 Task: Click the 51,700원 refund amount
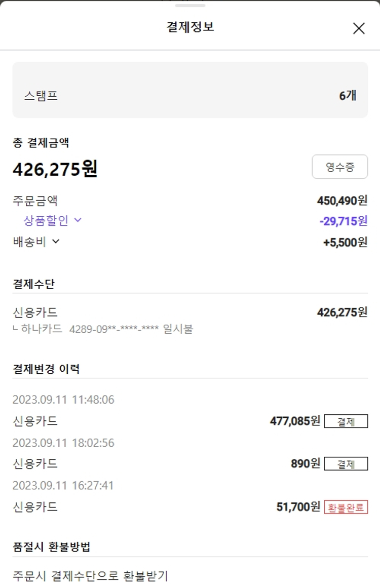click(x=298, y=507)
